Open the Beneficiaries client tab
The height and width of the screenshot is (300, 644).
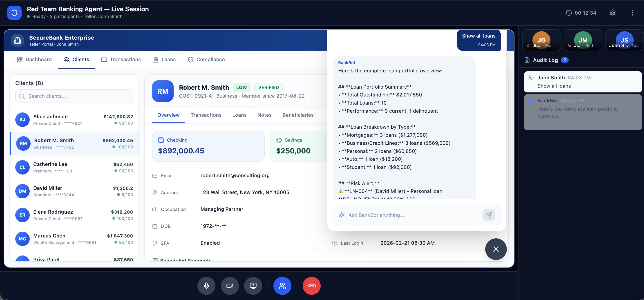(x=298, y=115)
